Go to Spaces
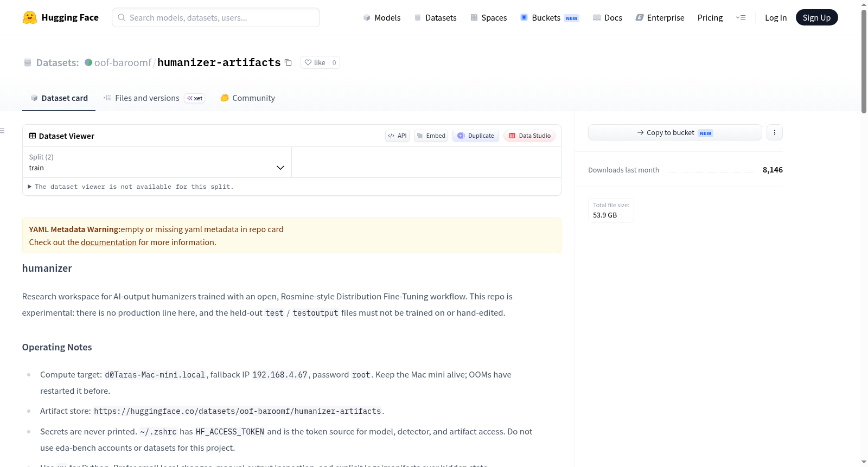This screenshot has height=467, width=868. pos(488,17)
